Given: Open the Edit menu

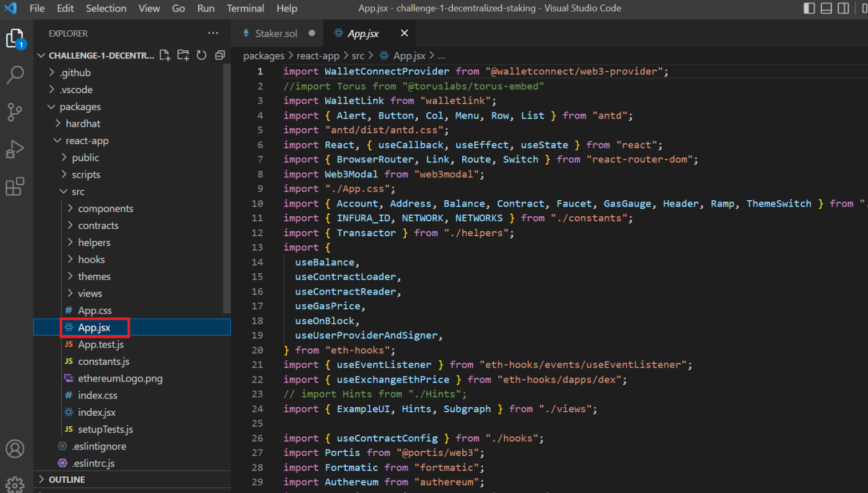Looking at the screenshot, I should [x=65, y=8].
